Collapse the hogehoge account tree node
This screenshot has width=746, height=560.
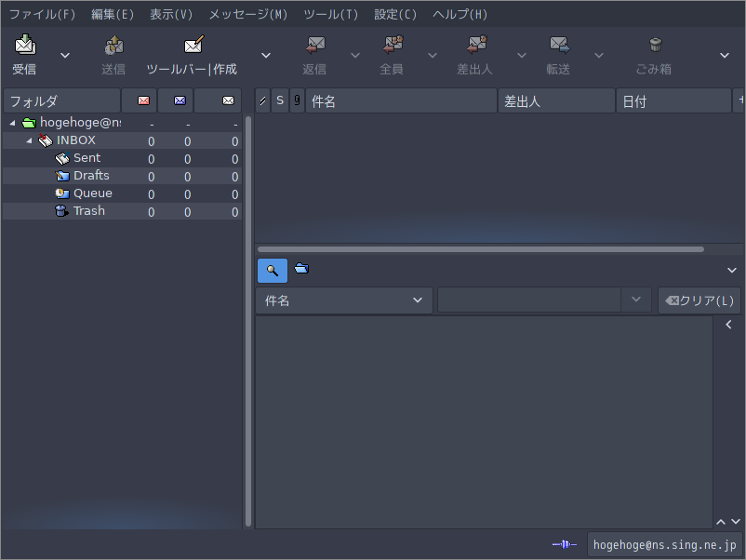(13, 123)
